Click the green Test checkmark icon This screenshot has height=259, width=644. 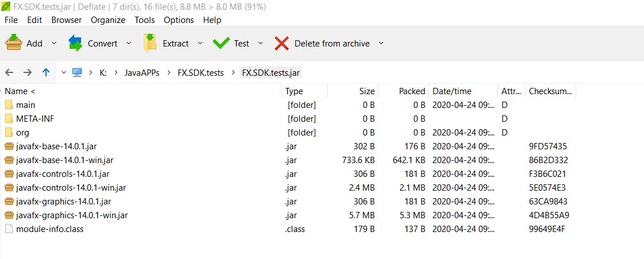click(x=221, y=43)
